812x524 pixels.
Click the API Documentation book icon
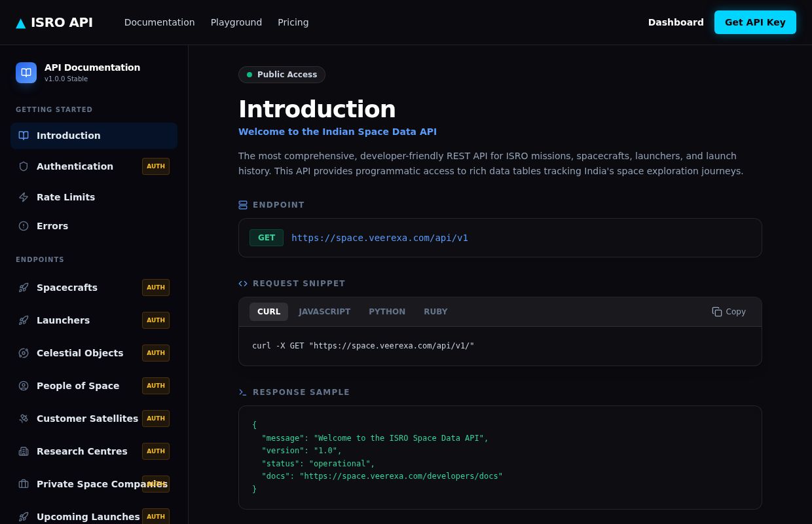(x=26, y=73)
